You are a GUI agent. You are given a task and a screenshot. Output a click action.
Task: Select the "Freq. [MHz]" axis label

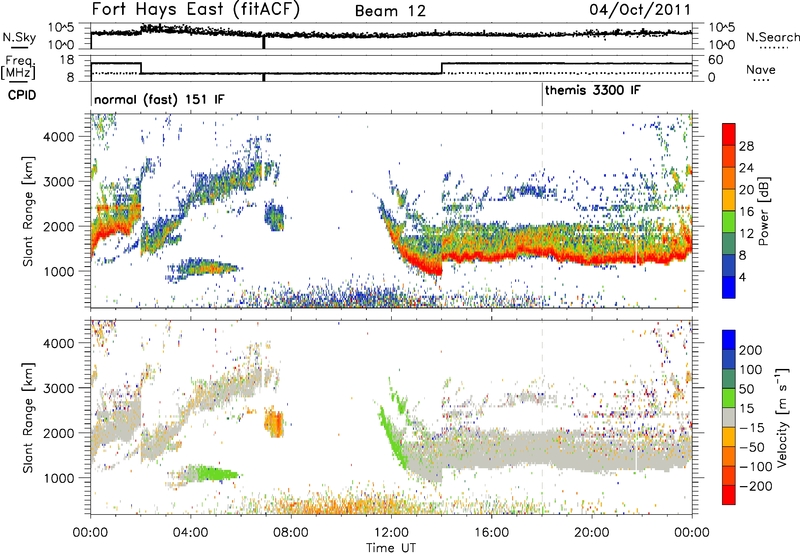pos(18,68)
